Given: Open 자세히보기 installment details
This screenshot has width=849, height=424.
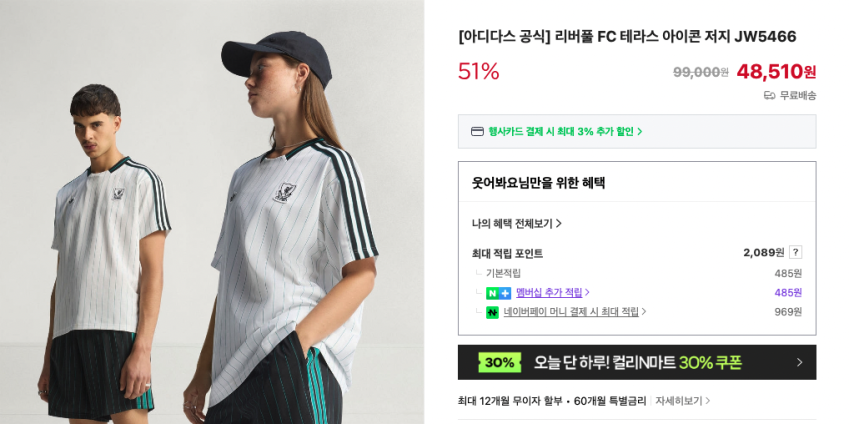Looking at the screenshot, I should pyautogui.click(x=679, y=401).
